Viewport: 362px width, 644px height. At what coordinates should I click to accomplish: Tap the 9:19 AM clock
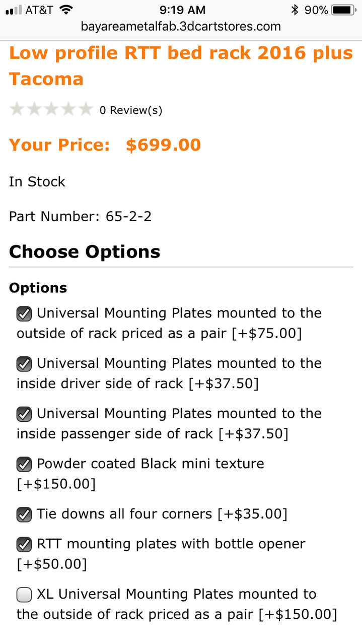click(x=182, y=10)
